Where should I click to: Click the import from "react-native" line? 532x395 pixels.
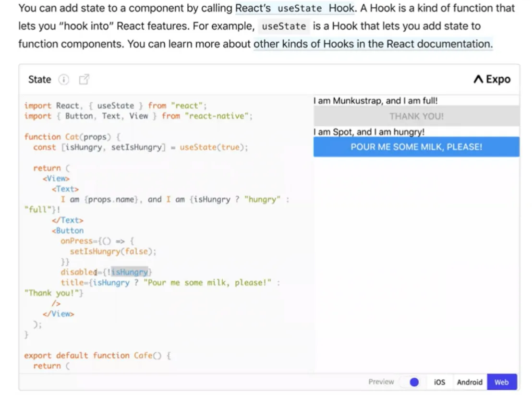click(x=138, y=116)
